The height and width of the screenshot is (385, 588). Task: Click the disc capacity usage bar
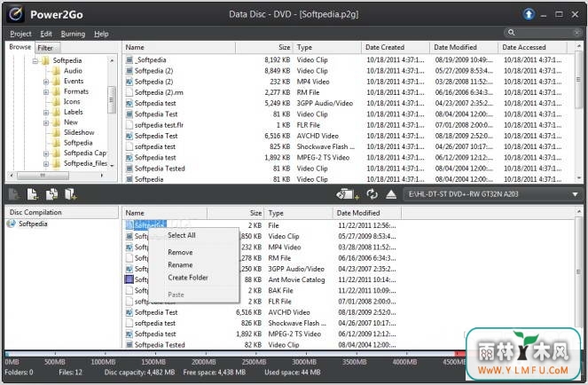[235, 354]
